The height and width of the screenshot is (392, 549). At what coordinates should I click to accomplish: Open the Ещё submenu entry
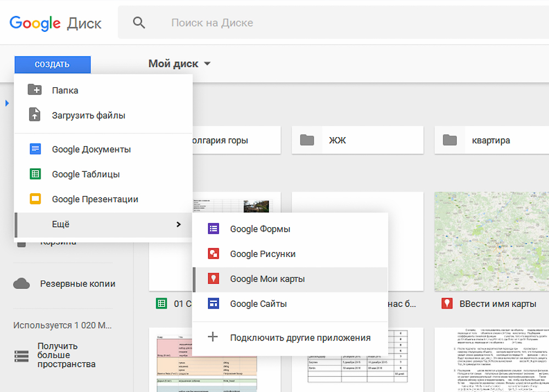[103, 225]
